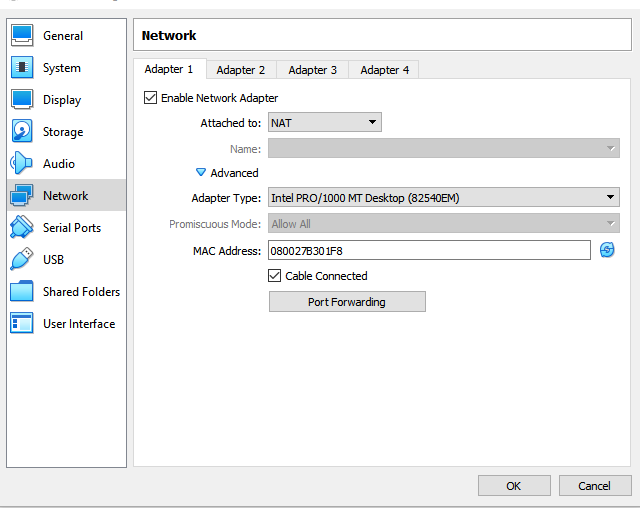Open the General settings icon
The width and height of the screenshot is (640, 508).
(22, 36)
